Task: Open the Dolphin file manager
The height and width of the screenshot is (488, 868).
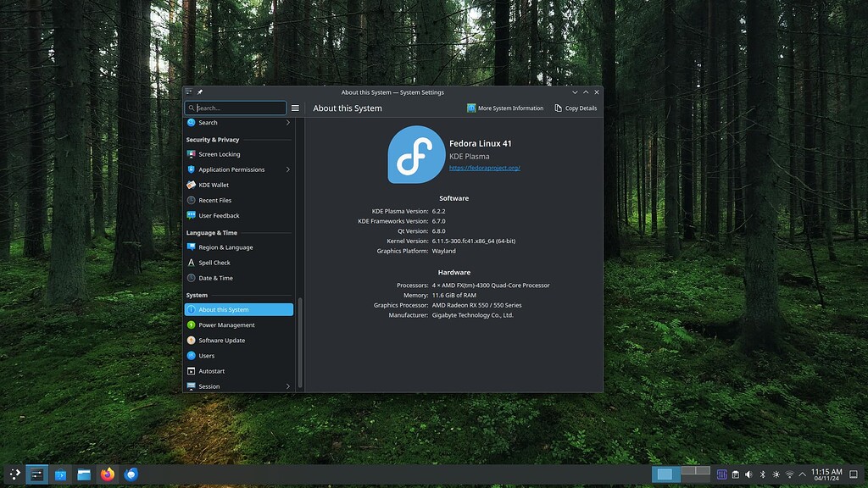Action: click(83, 474)
